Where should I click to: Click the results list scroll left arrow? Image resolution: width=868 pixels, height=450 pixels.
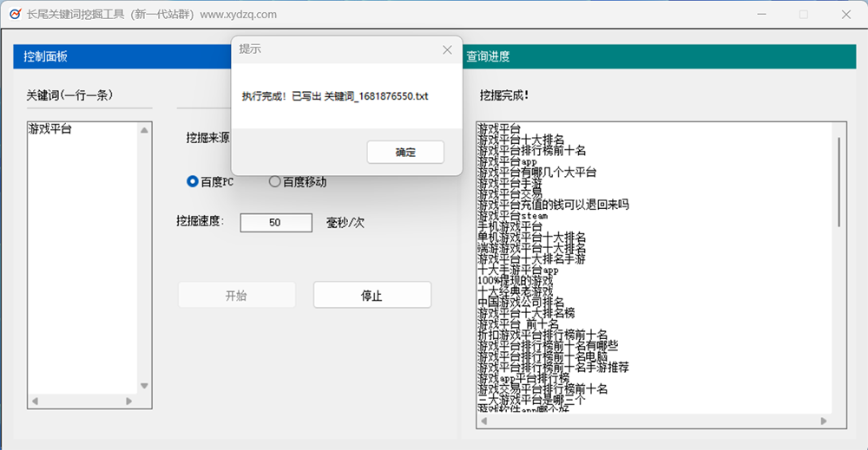pyautogui.click(x=483, y=421)
